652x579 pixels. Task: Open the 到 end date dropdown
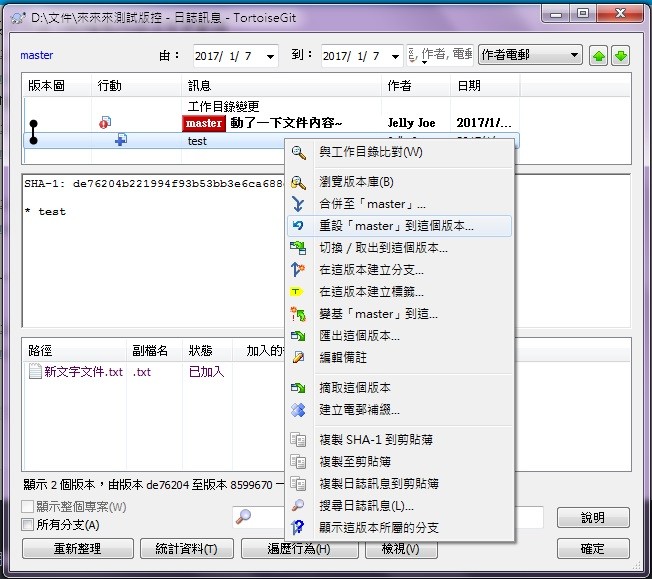395,56
